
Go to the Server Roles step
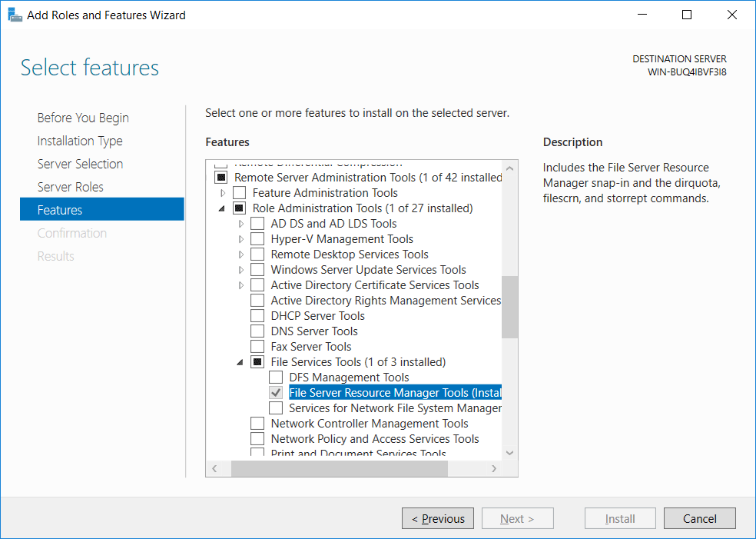(x=71, y=187)
